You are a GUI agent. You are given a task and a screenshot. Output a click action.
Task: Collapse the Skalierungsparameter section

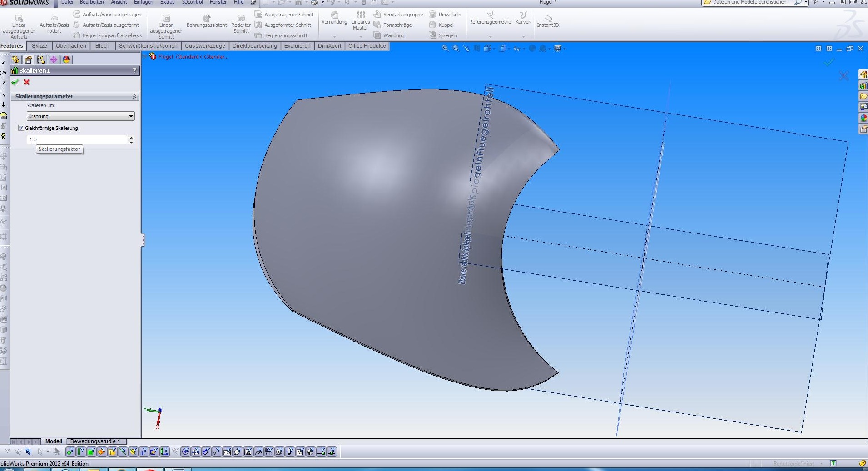coord(134,96)
